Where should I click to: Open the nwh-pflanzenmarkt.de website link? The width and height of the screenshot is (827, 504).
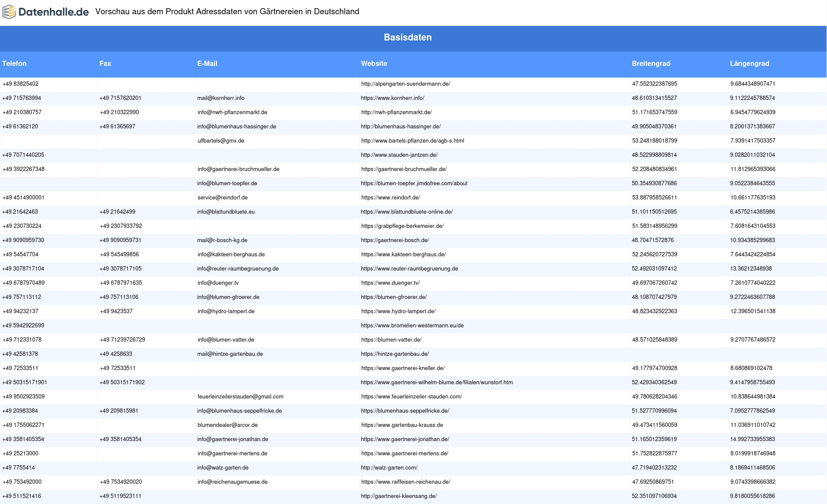[396, 112]
